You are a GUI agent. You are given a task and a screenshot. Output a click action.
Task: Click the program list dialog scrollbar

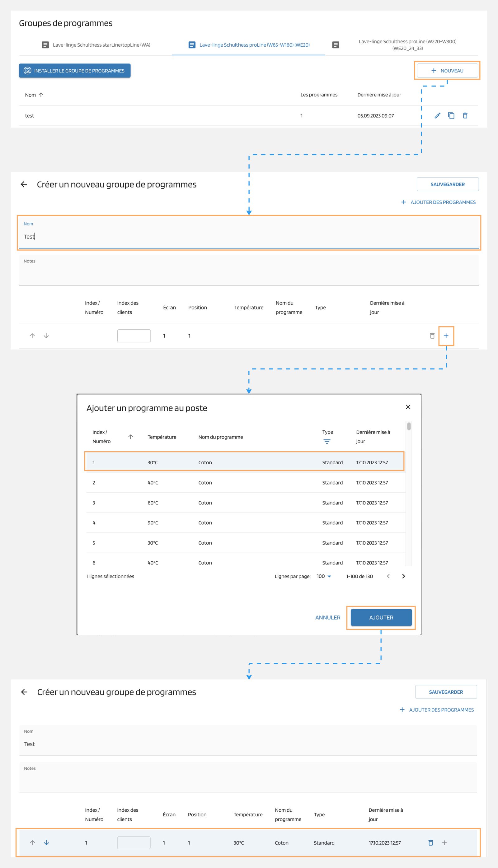(409, 427)
